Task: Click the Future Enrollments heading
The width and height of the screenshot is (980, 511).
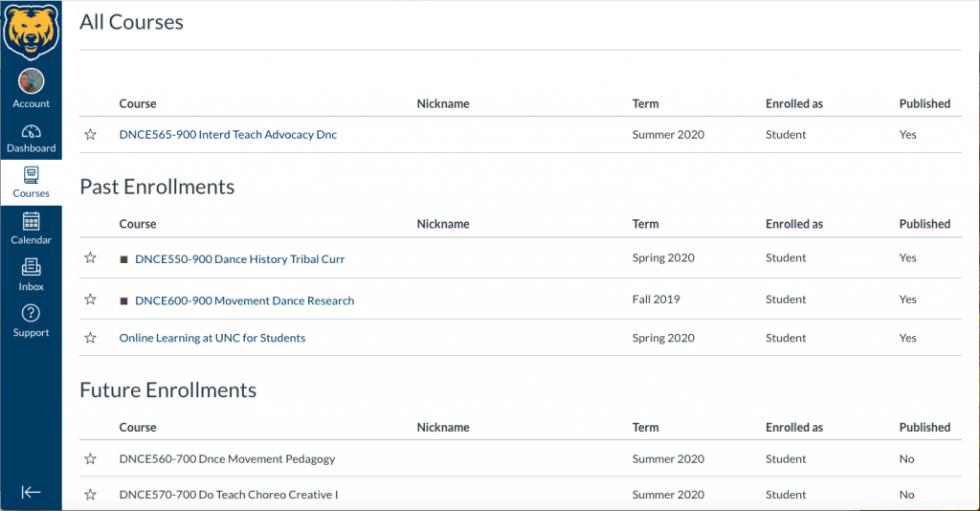Action: coord(168,390)
